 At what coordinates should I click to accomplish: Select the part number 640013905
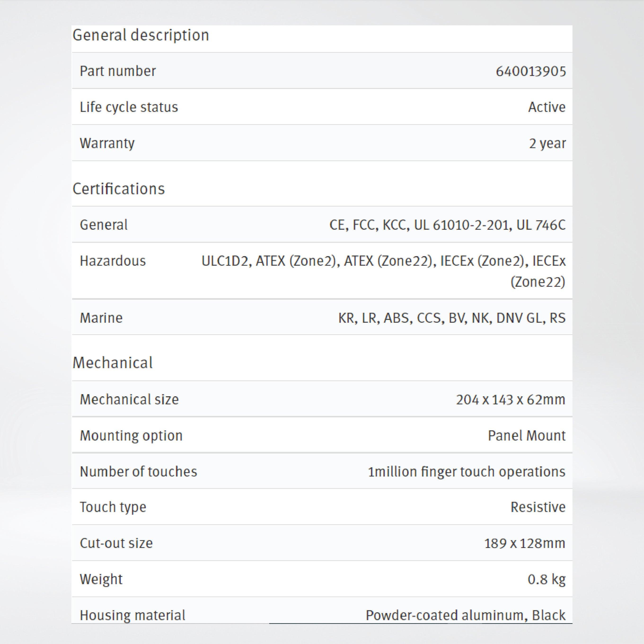(531, 71)
